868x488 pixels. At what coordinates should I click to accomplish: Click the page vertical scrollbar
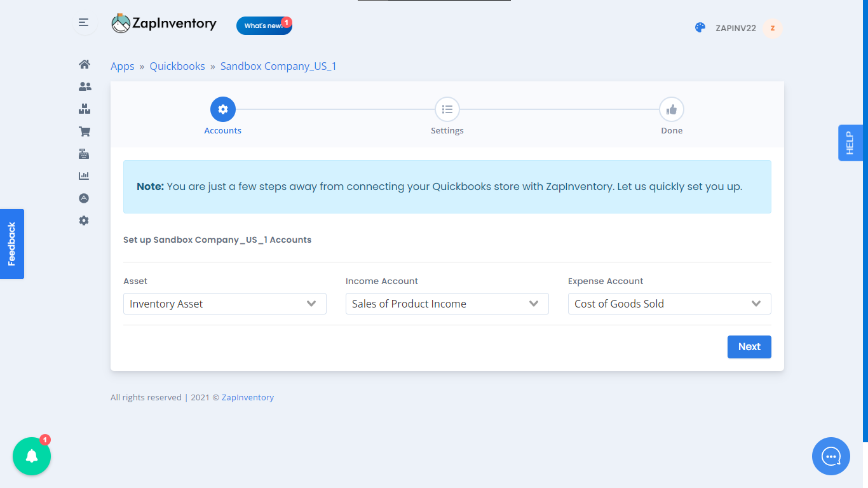865,221
